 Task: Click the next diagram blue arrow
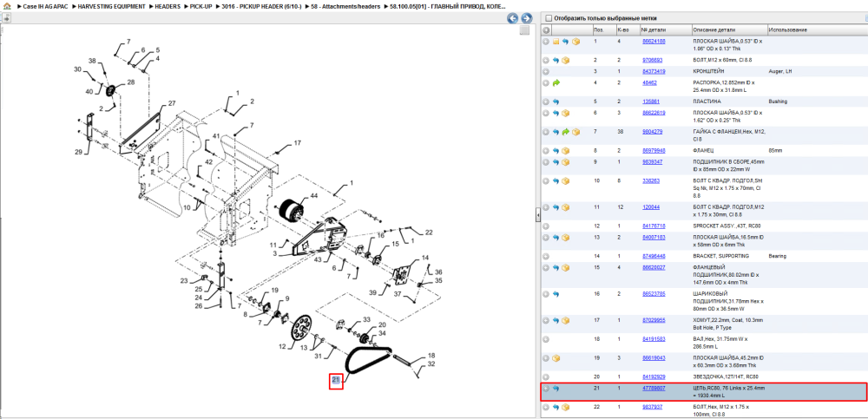tap(527, 18)
